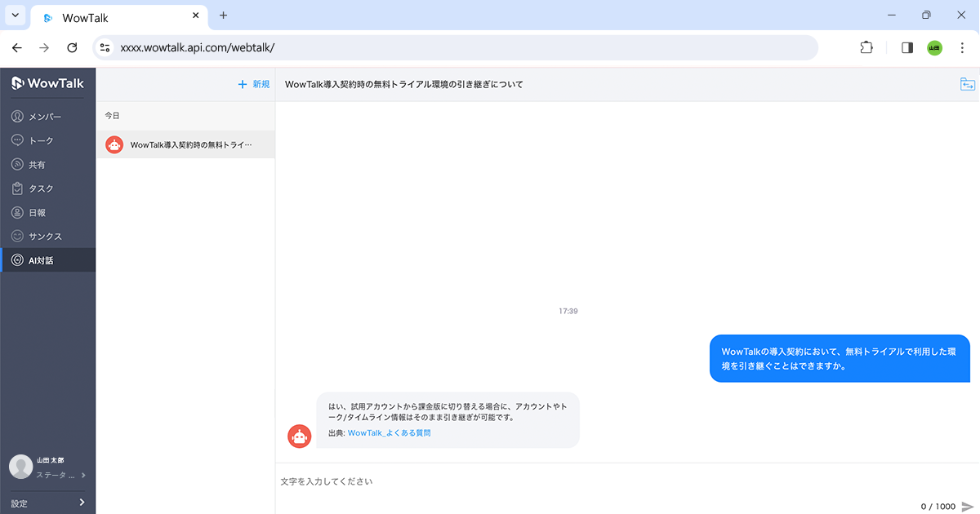Open the サンクス thanks page
Screen dimensions: 980x514
click(x=47, y=236)
